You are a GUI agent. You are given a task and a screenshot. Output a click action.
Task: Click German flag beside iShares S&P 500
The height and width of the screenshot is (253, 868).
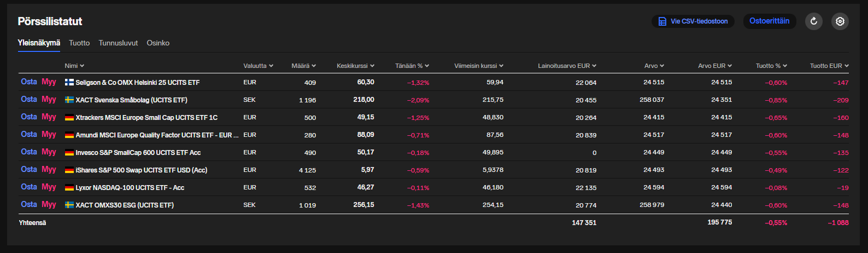pos(69,170)
